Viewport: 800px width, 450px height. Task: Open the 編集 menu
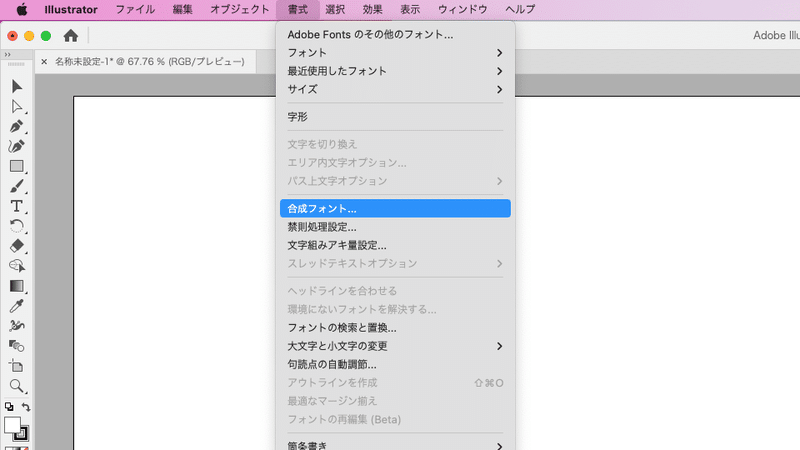(x=183, y=9)
